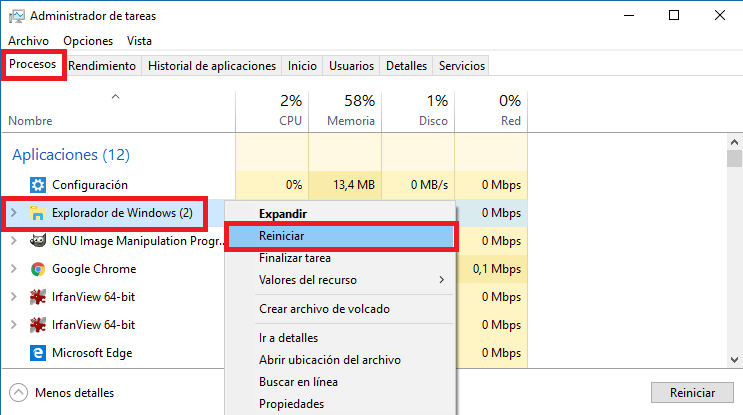743x415 pixels.
Task: Switch to the Procesos tab
Action: point(33,64)
